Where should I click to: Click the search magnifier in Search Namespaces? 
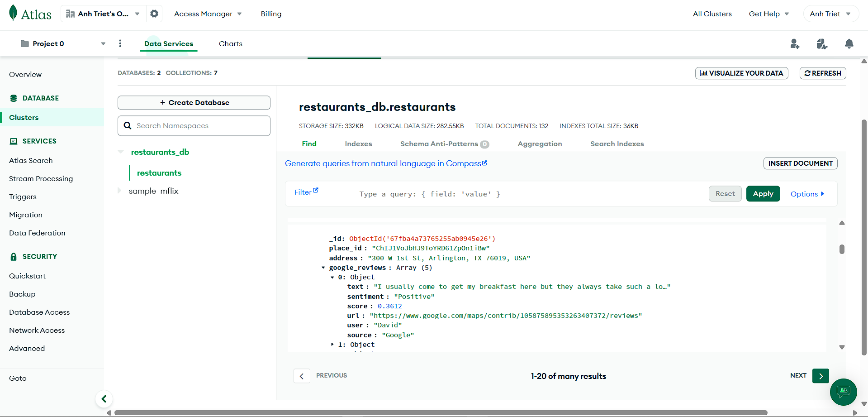pos(128,125)
